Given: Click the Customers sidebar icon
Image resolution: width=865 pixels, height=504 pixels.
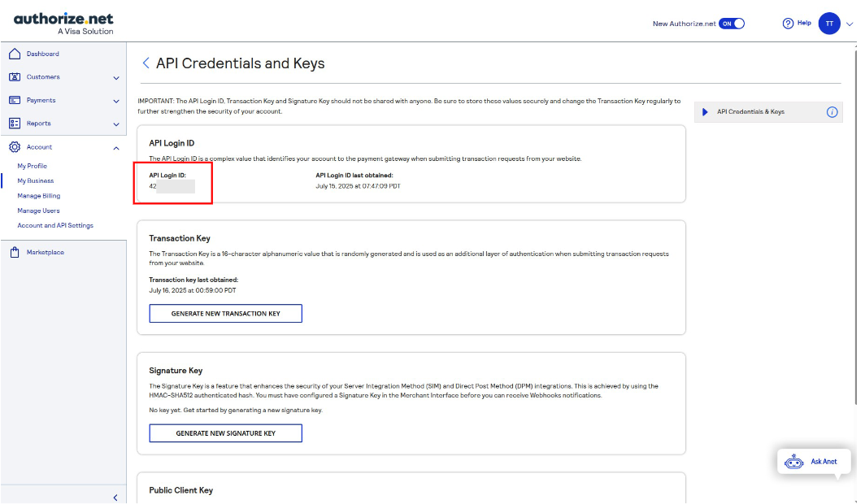Looking at the screenshot, I should 15,76.
